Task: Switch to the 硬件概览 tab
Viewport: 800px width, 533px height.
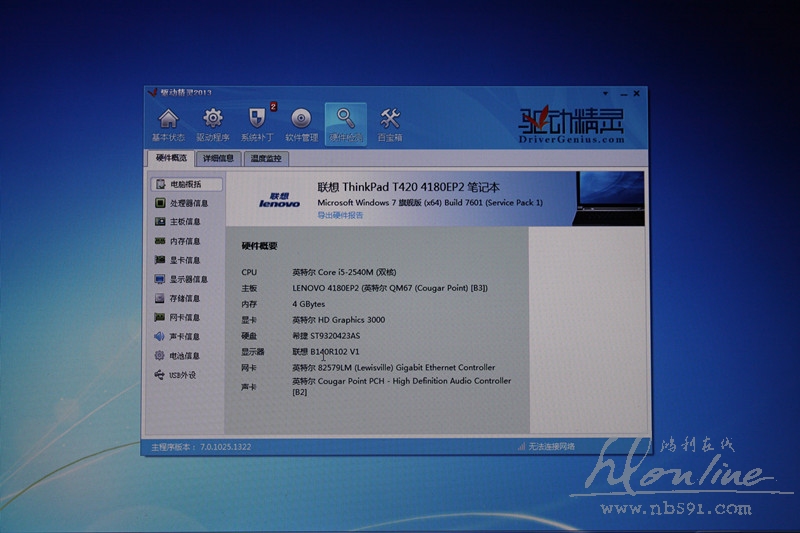Action: 171,158
